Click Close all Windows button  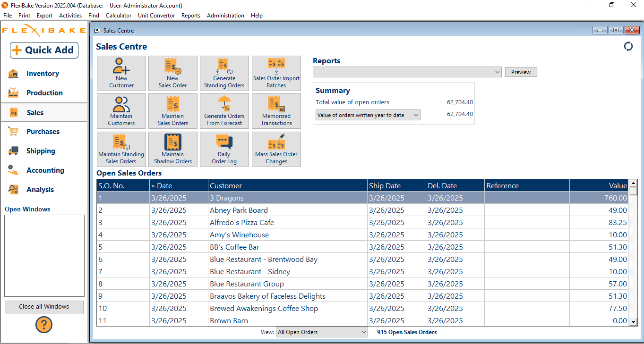tap(44, 307)
